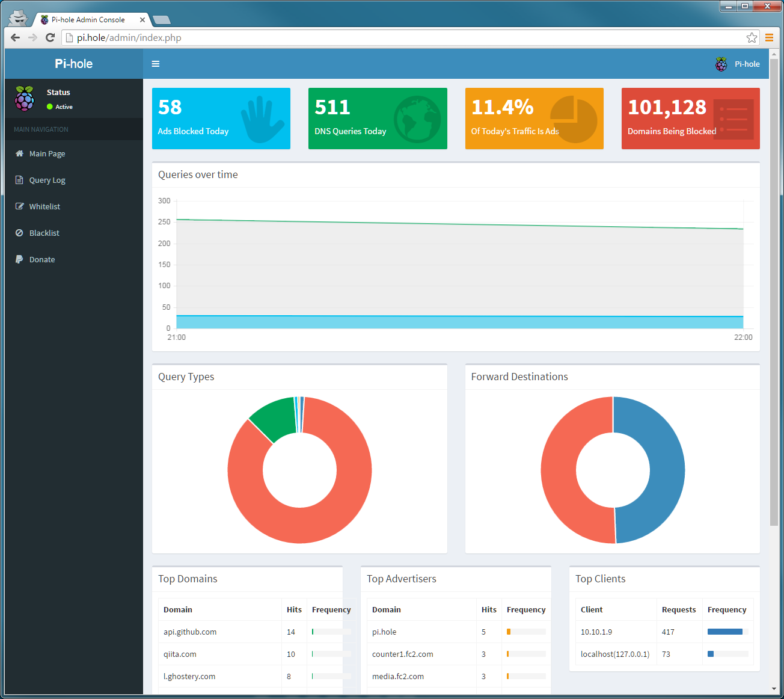Open the Donate link in sidebar
The height and width of the screenshot is (699, 784).
[74, 259]
